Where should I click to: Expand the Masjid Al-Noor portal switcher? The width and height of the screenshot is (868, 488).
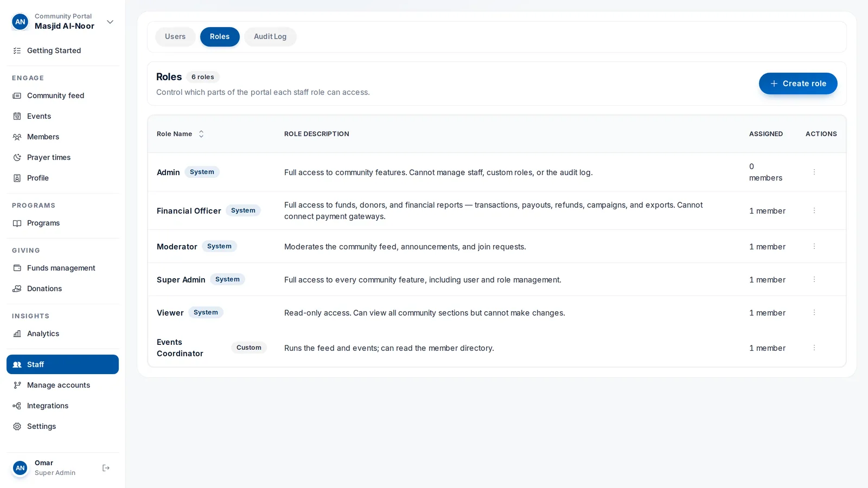[110, 22]
